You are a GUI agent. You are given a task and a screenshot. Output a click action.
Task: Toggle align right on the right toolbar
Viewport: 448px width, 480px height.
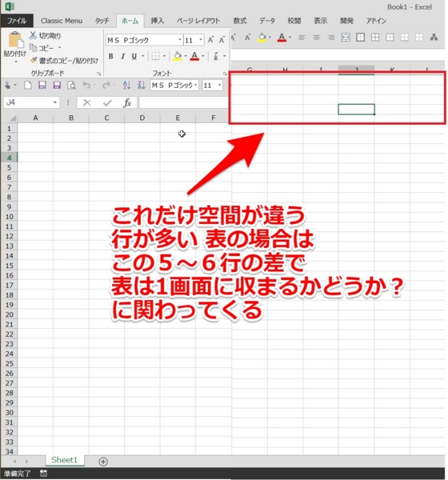331,38
